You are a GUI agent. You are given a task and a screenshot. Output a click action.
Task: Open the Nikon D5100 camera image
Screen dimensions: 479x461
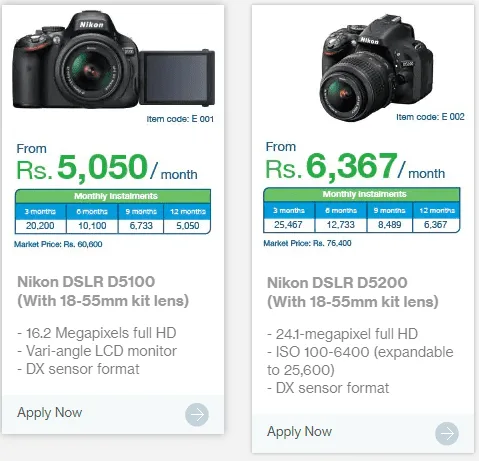tap(114, 60)
